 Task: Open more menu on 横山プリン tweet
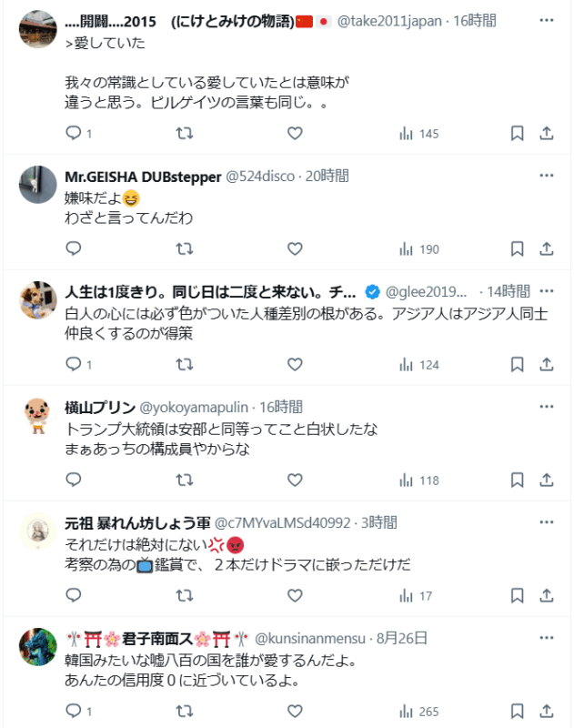click(x=546, y=407)
